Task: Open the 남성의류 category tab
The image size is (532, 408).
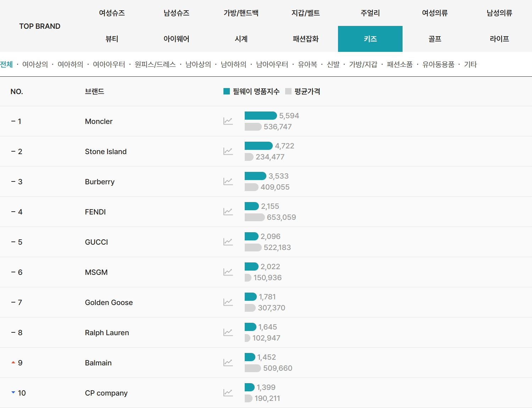Action: (499, 13)
